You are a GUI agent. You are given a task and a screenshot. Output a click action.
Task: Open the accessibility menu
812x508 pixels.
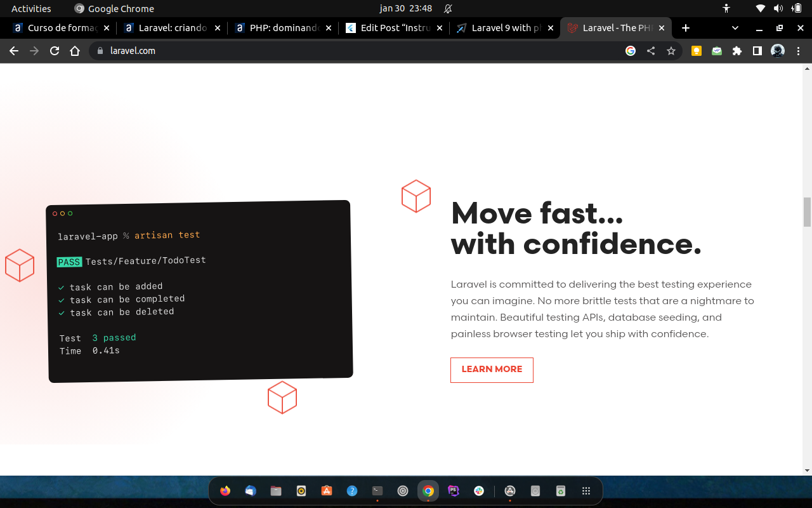(x=726, y=8)
